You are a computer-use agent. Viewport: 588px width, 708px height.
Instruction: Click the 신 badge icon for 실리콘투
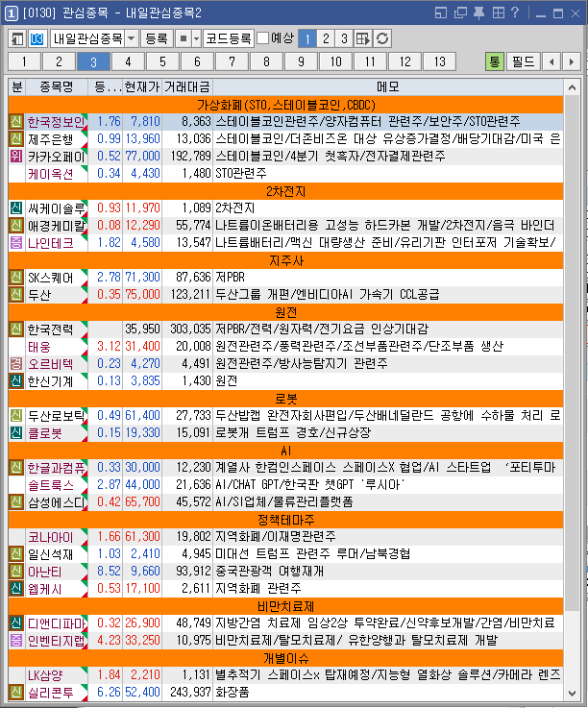(x=16, y=692)
